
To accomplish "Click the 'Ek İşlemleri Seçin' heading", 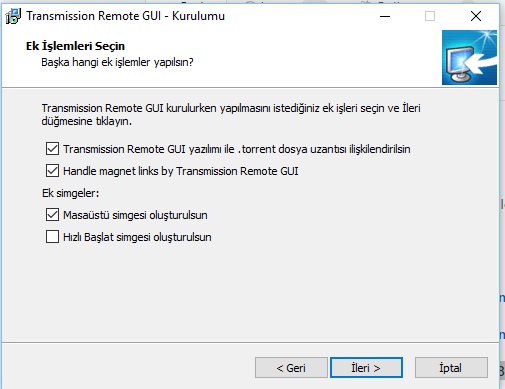I will click(x=76, y=46).
